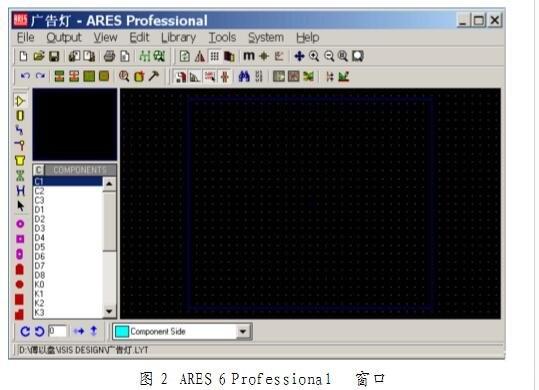This screenshot has width=539, height=390.
Task: Click the zoom to area magnifier icon
Action: tap(358, 56)
